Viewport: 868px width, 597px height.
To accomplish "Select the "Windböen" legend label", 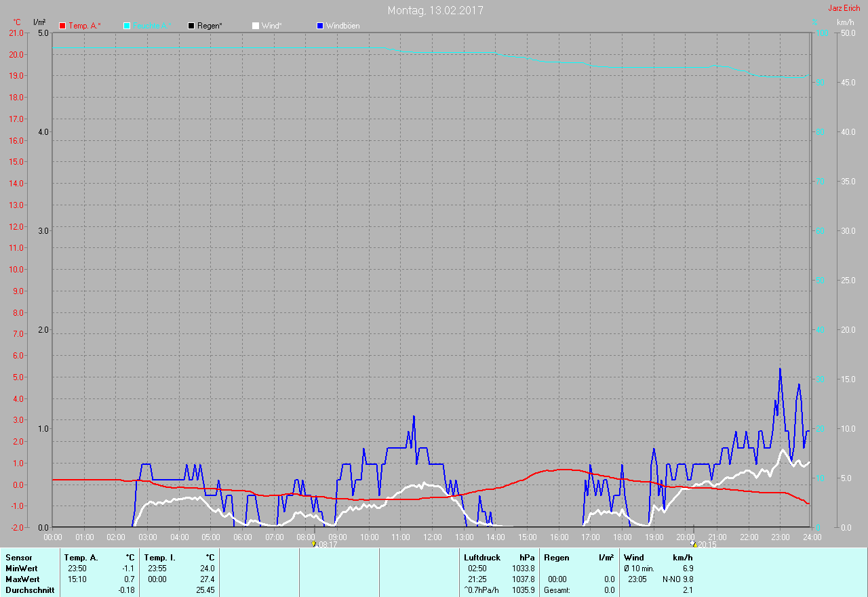I will point(343,26).
